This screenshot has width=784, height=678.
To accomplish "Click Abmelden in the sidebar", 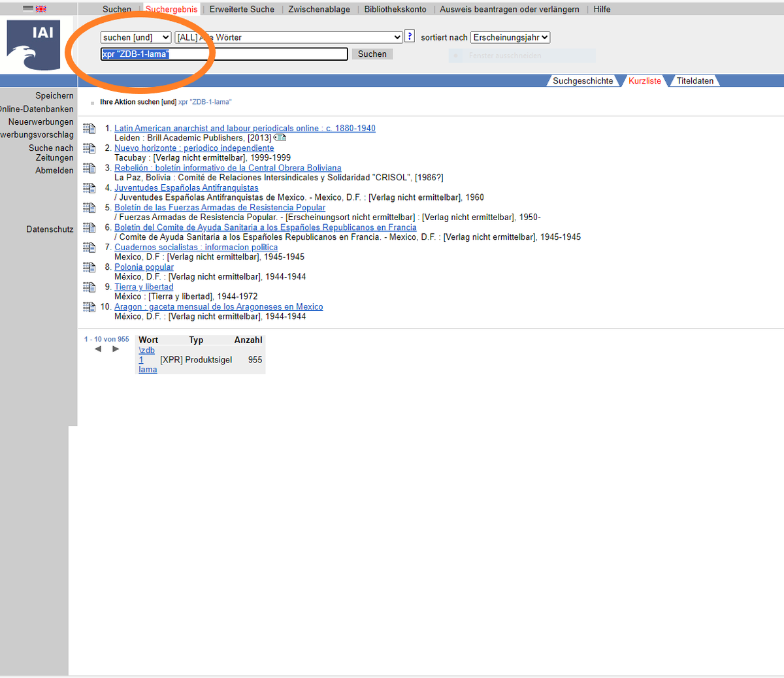I will pos(54,170).
